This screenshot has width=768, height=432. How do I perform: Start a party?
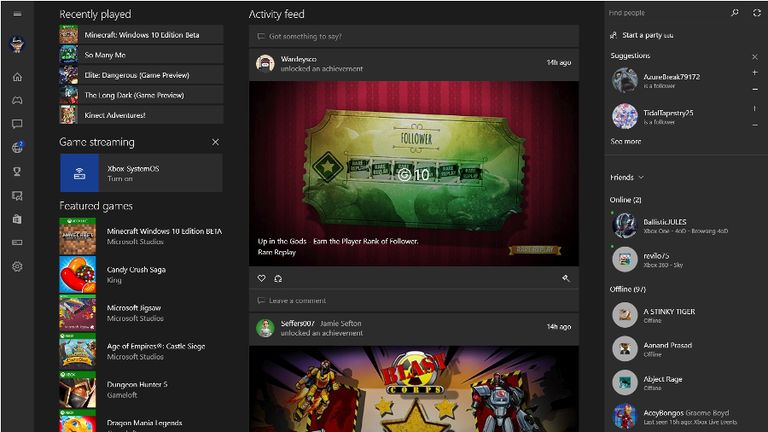(641, 35)
